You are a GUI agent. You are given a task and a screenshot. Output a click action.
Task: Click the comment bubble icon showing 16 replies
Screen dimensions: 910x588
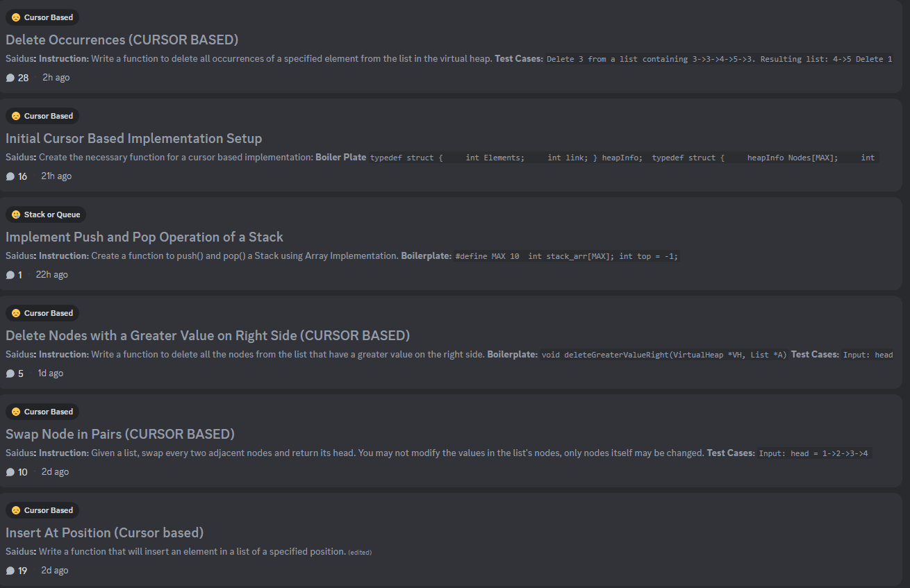click(10, 176)
